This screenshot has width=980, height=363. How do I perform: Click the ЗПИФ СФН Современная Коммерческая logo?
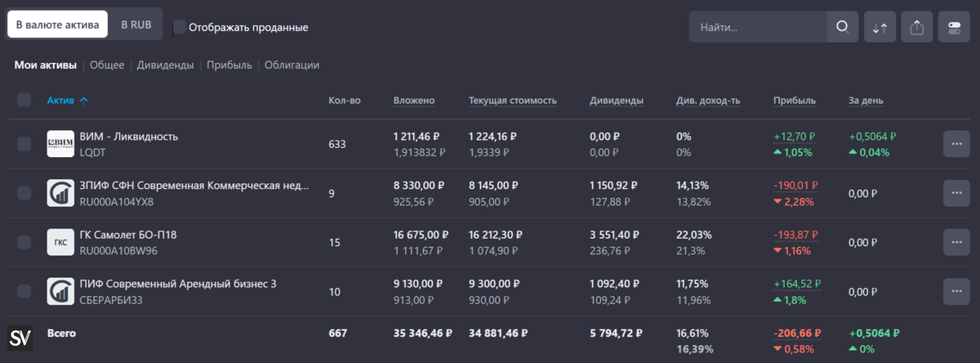pos(61,193)
